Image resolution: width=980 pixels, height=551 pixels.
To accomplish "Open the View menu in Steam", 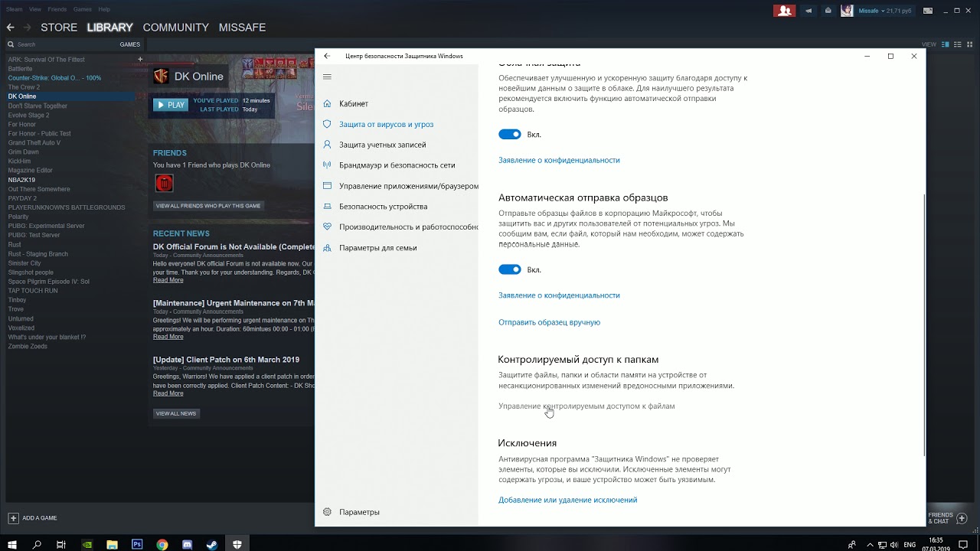I will pos(35,9).
